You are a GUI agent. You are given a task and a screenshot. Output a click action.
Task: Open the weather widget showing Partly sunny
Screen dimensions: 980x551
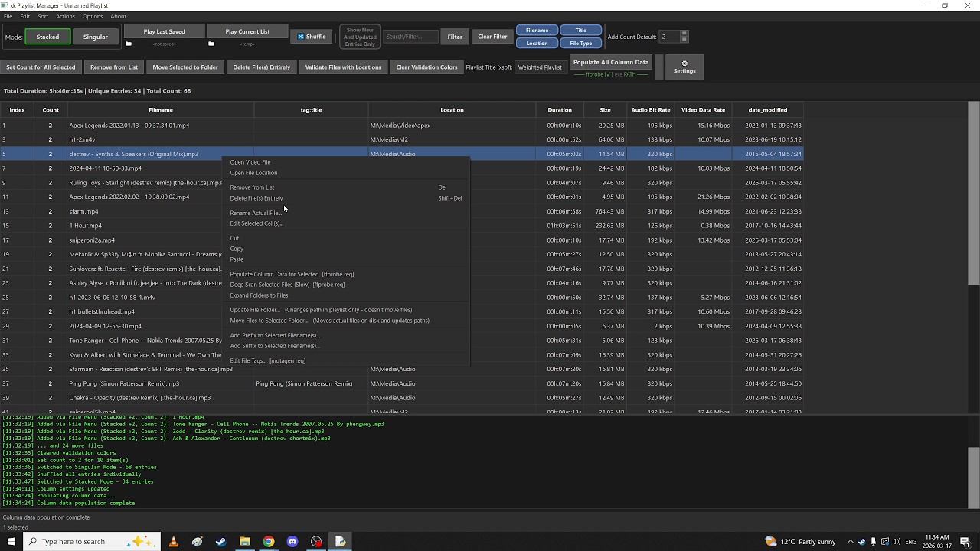coord(801,542)
